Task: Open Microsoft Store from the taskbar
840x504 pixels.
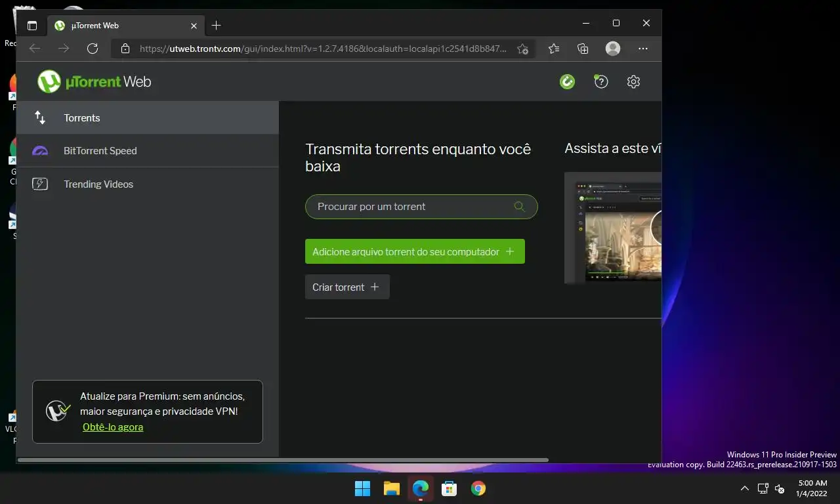Action: 450,488
